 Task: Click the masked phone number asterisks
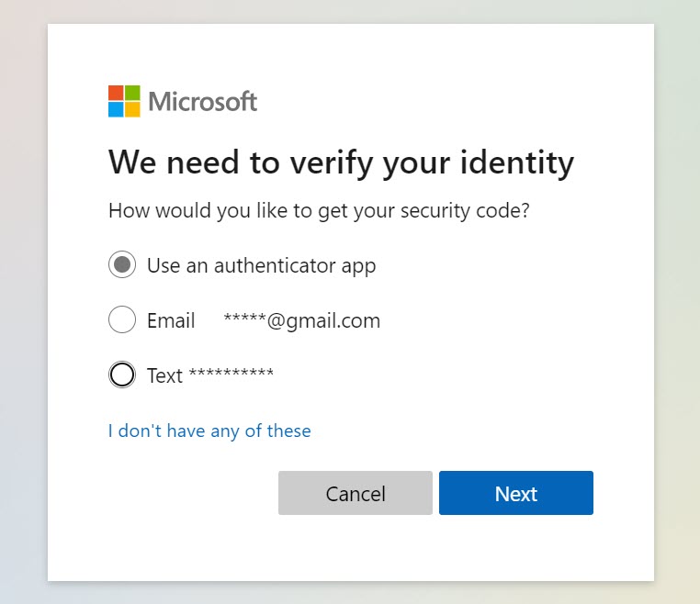[x=231, y=373]
